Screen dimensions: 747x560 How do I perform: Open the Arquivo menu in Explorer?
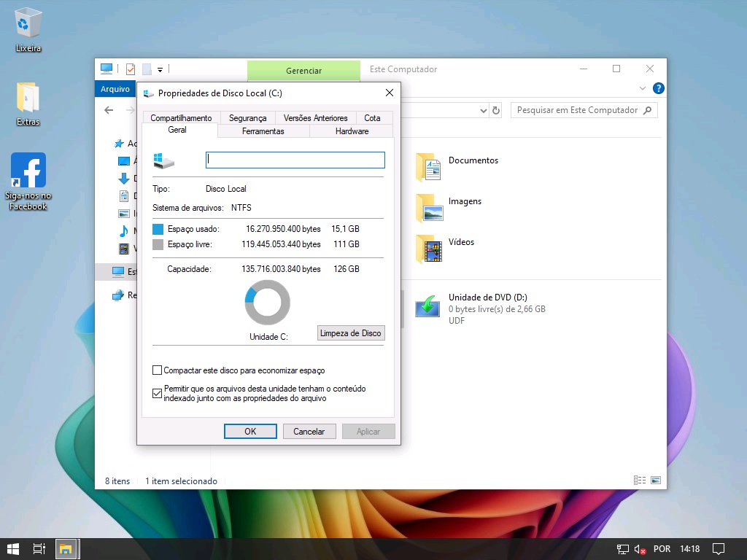pos(115,89)
